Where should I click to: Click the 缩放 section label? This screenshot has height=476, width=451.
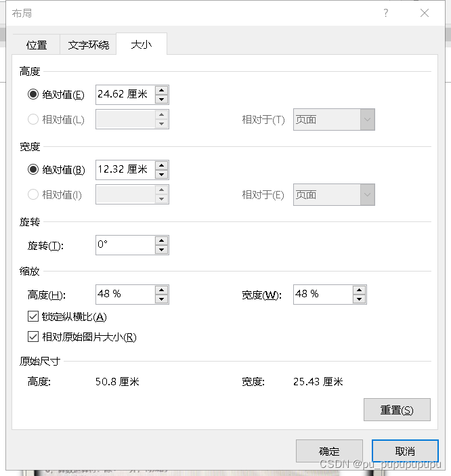30,271
